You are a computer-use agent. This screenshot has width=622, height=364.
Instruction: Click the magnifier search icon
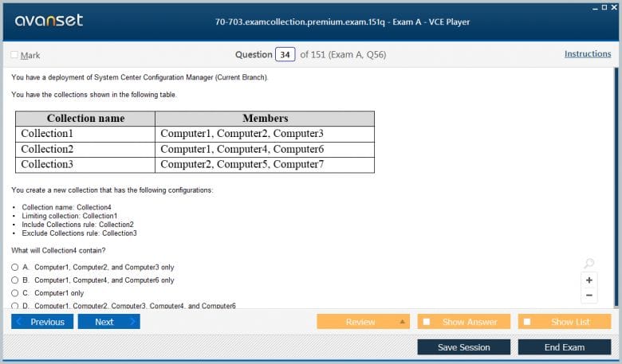(x=589, y=263)
